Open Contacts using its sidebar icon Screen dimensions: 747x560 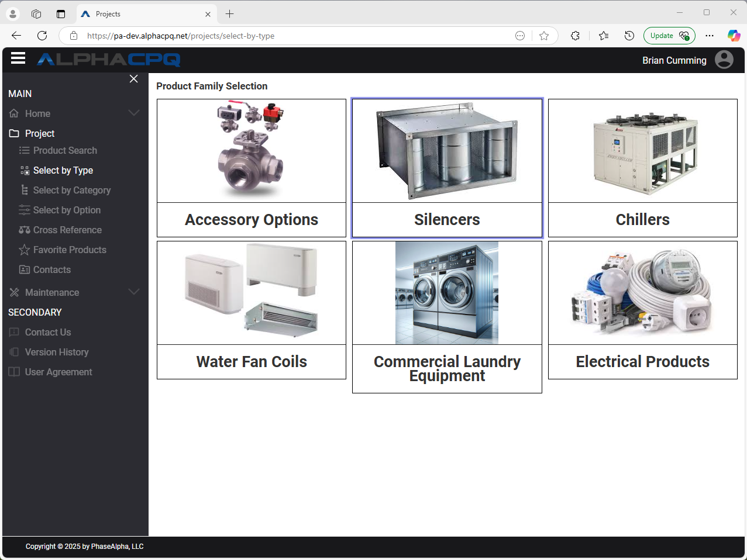tap(25, 269)
